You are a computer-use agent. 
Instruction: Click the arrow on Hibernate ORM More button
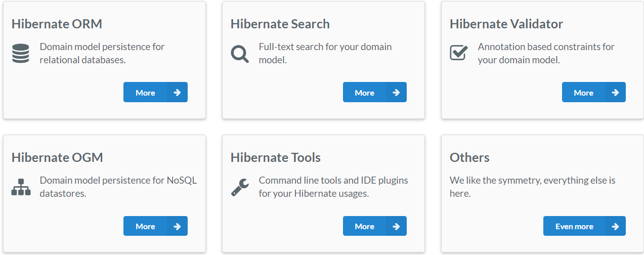point(177,93)
